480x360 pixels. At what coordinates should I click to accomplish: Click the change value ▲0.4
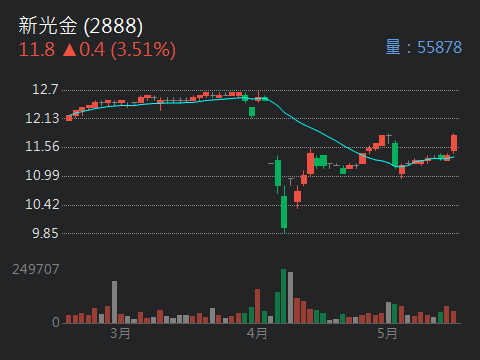coord(84,50)
